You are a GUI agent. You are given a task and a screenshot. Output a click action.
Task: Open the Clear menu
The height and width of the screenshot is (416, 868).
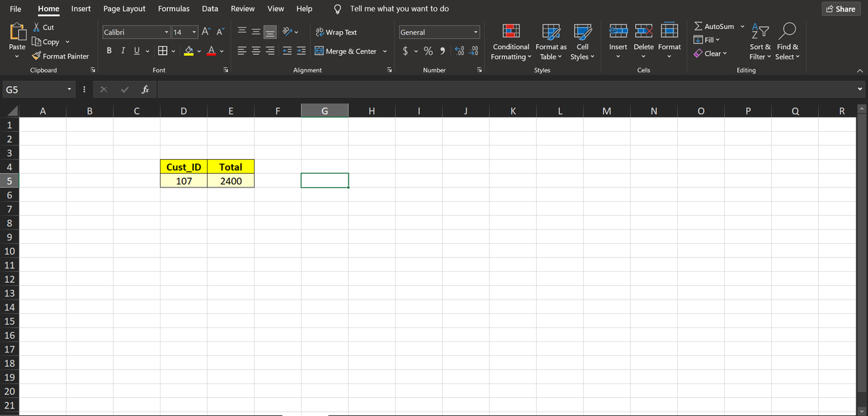710,54
